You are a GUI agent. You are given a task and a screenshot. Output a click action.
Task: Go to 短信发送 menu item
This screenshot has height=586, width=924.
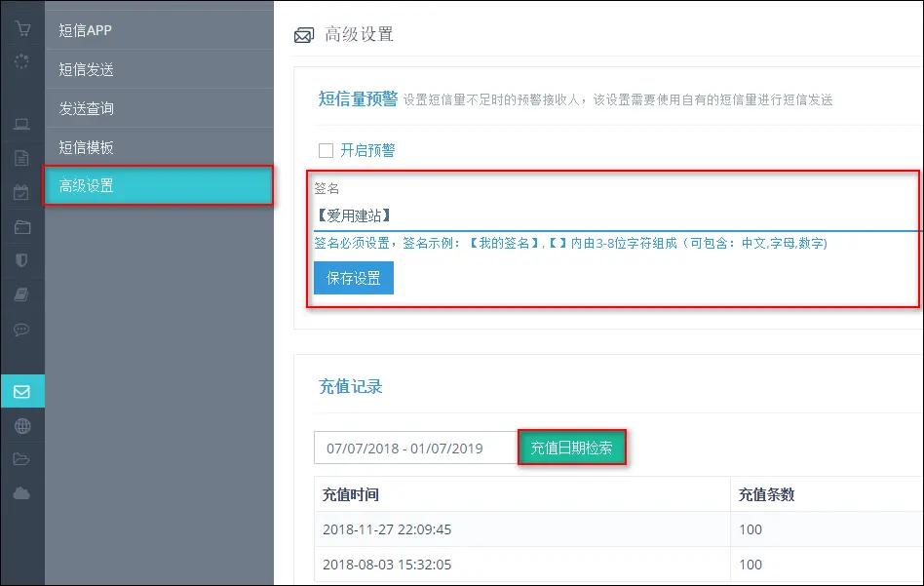[86, 69]
